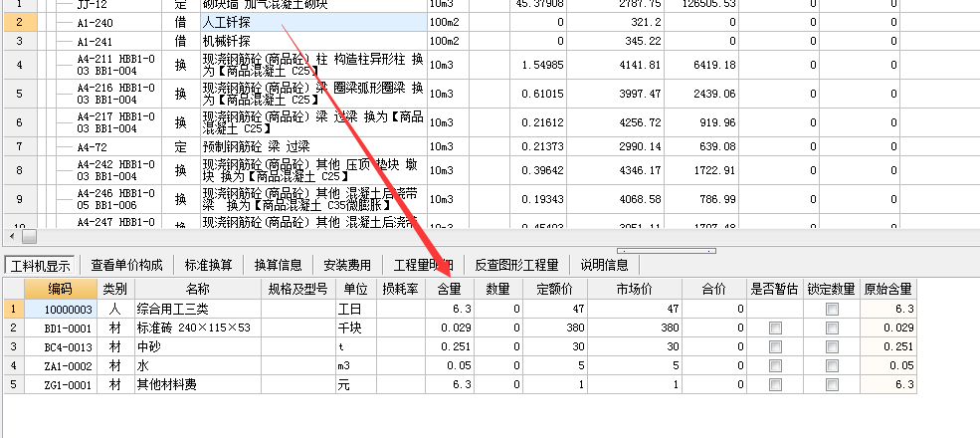Select the 工日 unit cell
Screen dimensions: 980x438
(355, 310)
